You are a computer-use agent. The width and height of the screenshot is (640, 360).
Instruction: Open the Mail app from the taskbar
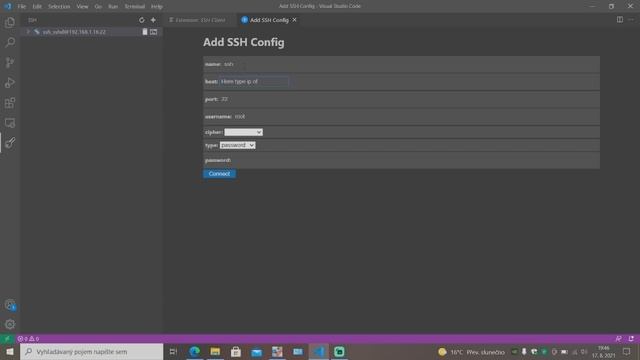coord(256,352)
